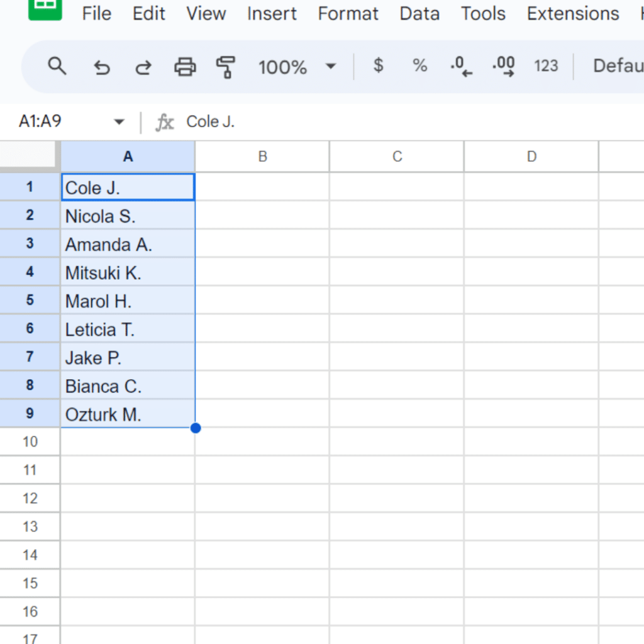The height and width of the screenshot is (644, 644).
Task: Select row 16 header
Action: tap(30, 612)
